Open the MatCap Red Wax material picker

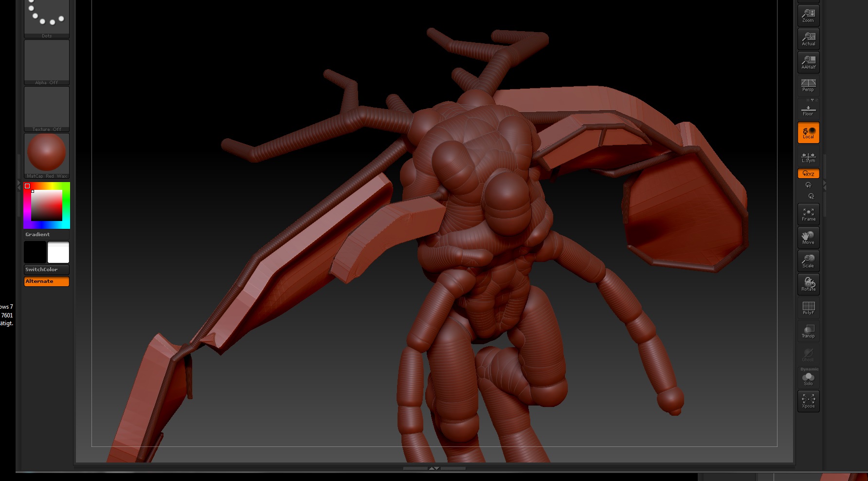[x=47, y=156]
